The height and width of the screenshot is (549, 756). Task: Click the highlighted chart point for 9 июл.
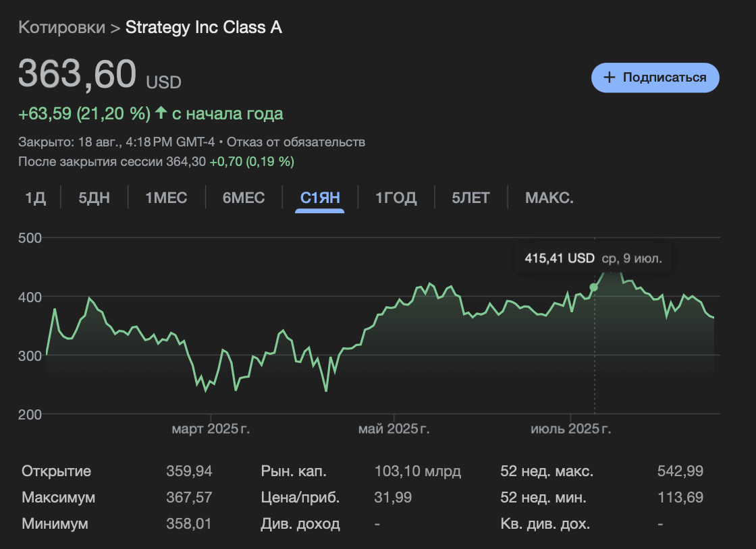(x=593, y=287)
